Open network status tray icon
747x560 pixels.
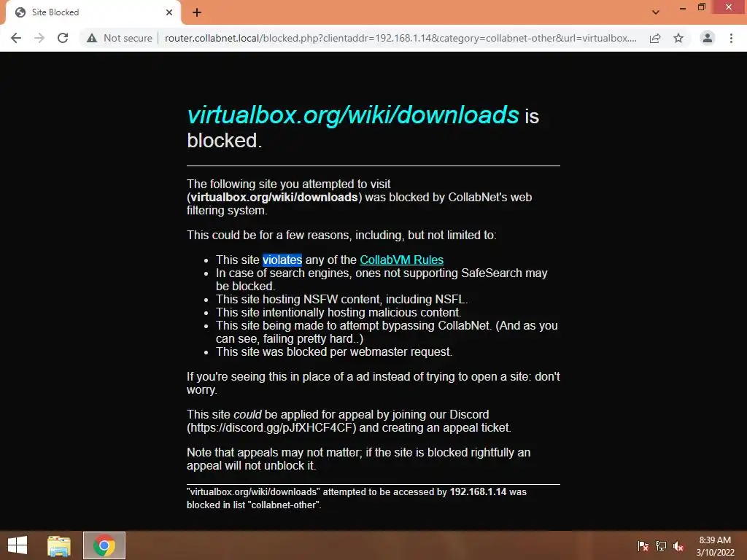click(x=661, y=546)
